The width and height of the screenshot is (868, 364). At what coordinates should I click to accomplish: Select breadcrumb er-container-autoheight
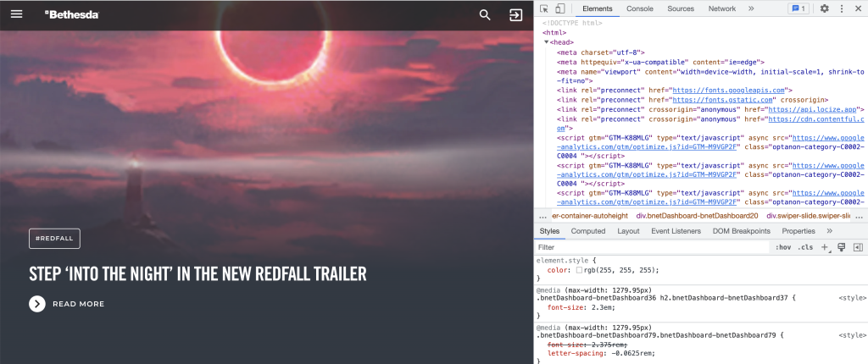(590, 217)
